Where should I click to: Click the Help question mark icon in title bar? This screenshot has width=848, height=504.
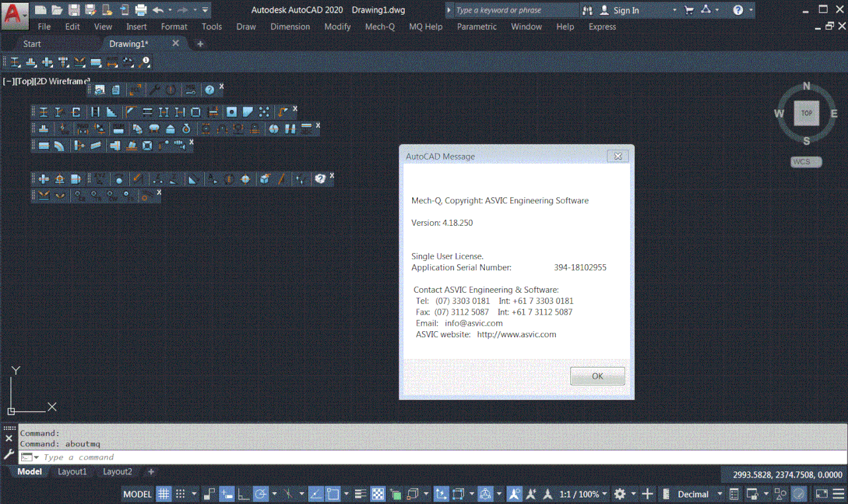tap(739, 10)
